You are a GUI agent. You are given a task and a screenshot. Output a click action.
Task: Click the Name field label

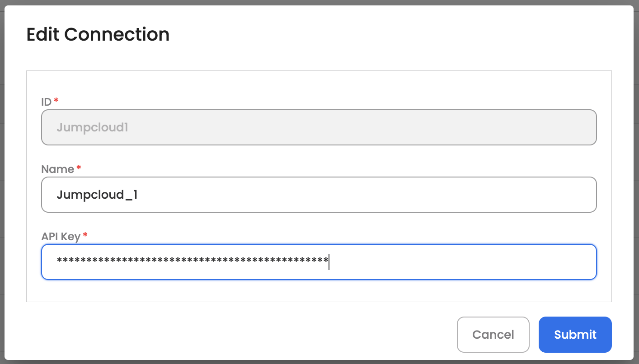click(x=57, y=169)
